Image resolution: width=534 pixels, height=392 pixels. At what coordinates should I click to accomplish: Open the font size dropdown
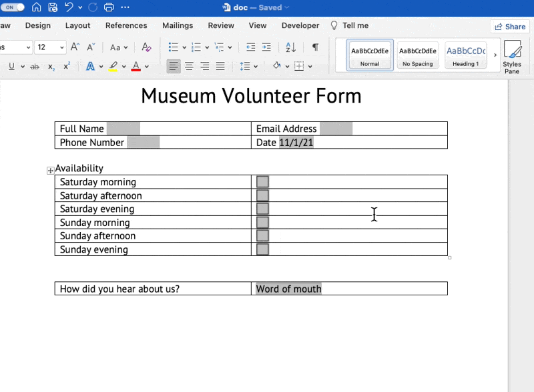pyautogui.click(x=62, y=47)
